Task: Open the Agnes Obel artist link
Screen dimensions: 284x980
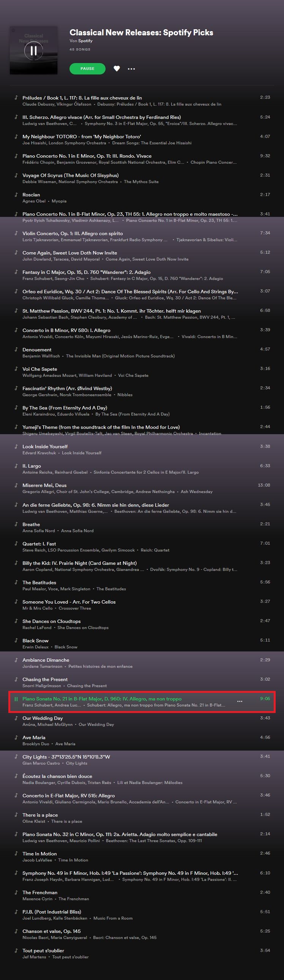Action: (x=34, y=201)
